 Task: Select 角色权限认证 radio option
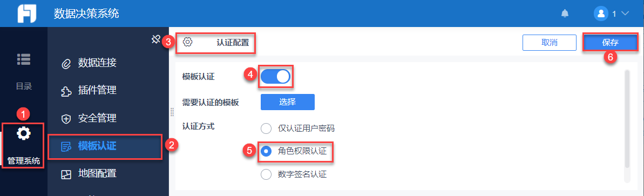[x=266, y=152]
